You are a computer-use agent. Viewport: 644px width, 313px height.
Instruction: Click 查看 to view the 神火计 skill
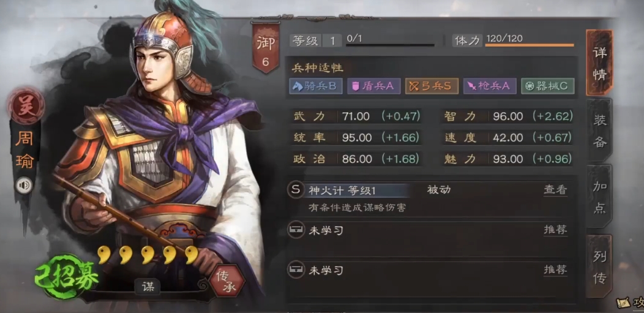(x=555, y=190)
